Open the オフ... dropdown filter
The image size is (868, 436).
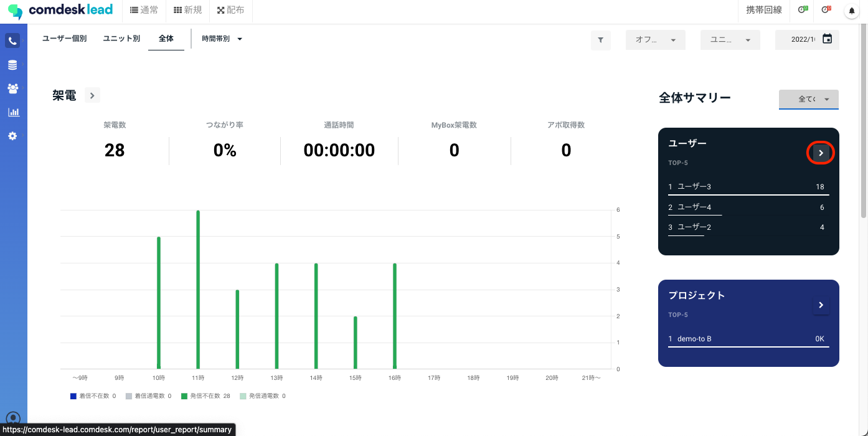click(655, 40)
